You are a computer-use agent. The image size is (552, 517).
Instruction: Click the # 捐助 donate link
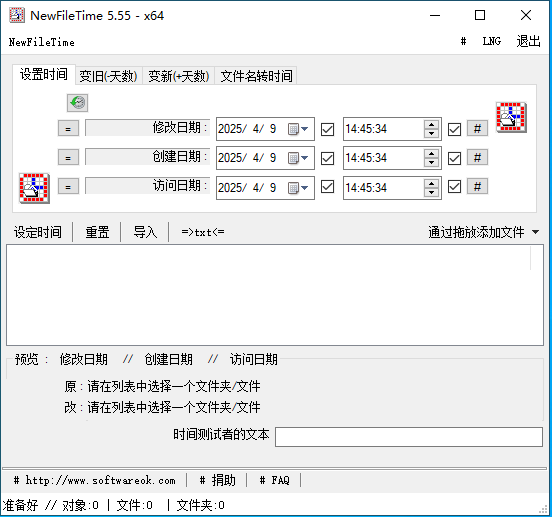pyautogui.click(x=217, y=480)
